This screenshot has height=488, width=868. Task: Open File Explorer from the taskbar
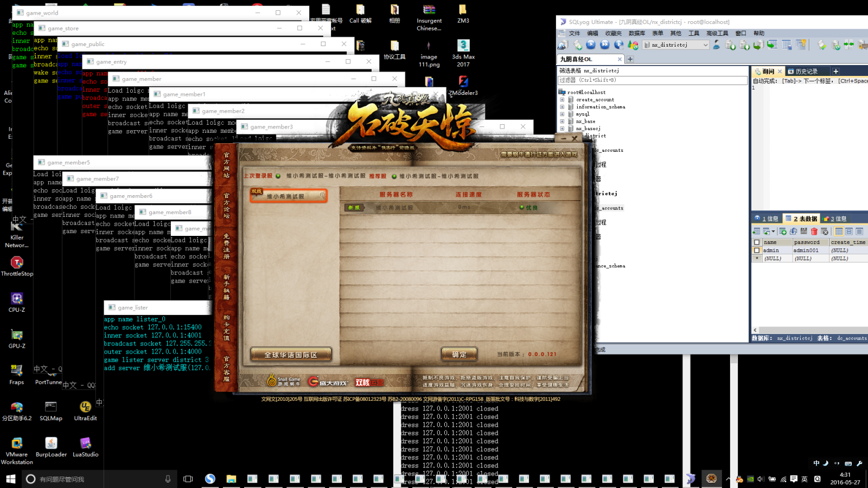click(x=231, y=479)
